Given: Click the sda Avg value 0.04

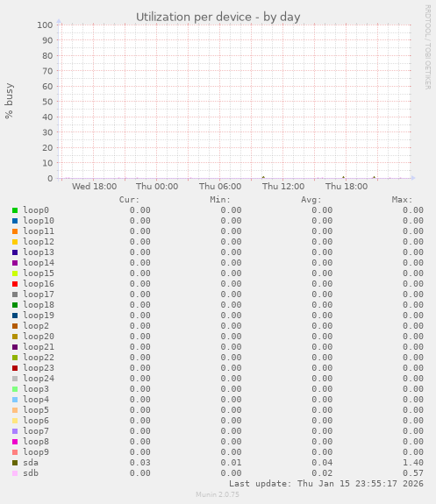Looking at the screenshot, I should tap(322, 463).
